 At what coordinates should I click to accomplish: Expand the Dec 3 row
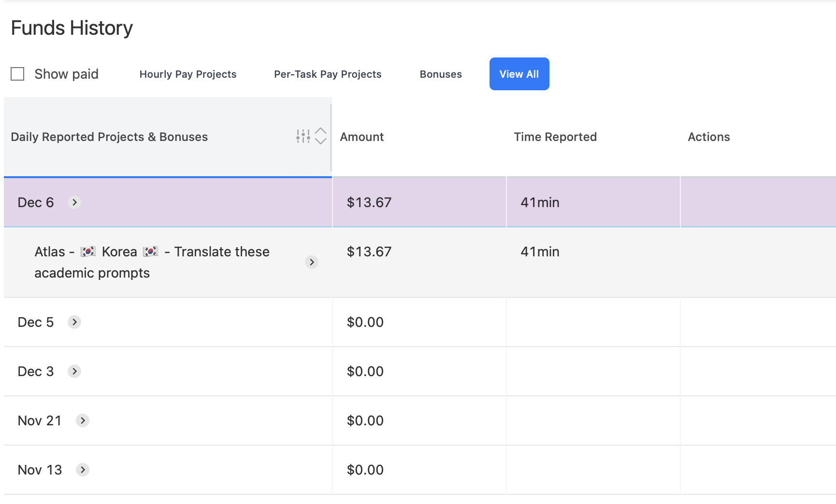tap(74, 371)
